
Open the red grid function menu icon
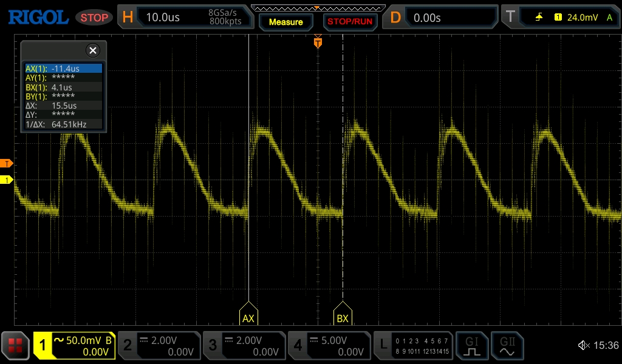(15, 346)
